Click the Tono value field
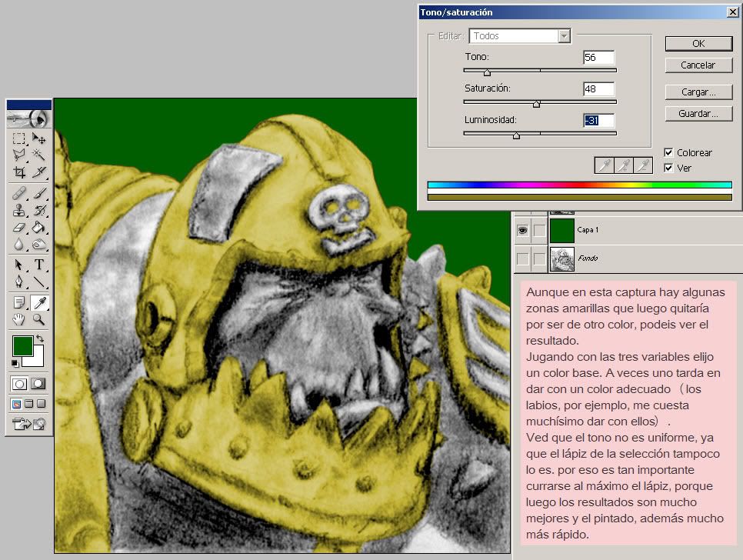Image resolution: width=743 pixels, height=560 pixels. click(x=599, y=58)
